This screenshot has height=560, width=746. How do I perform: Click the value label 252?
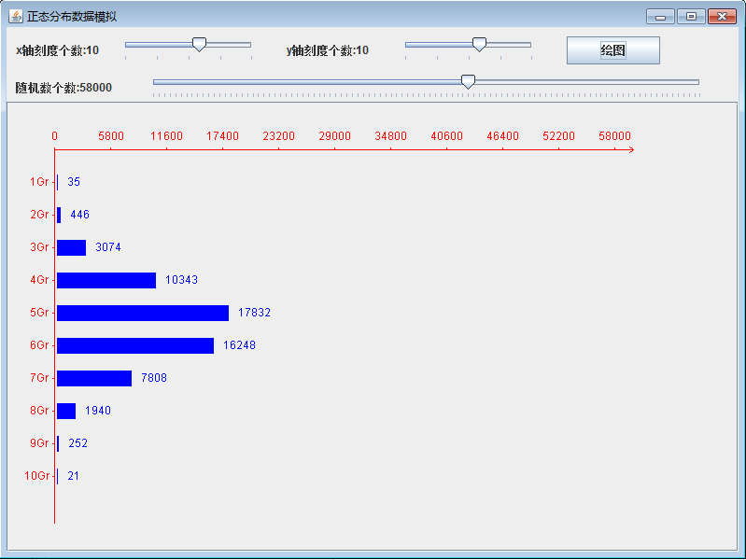(x=78, y=443)
